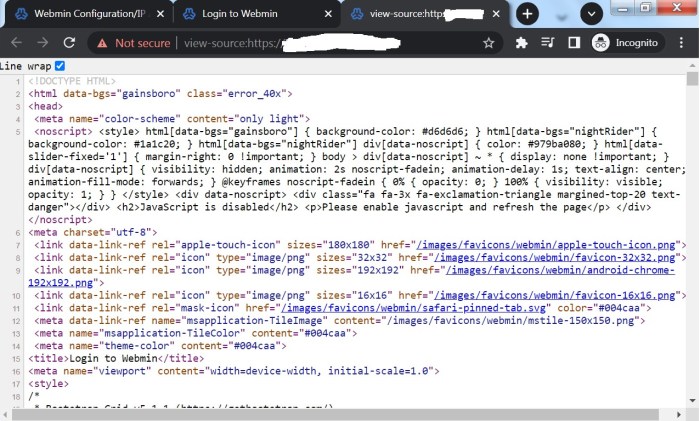700x421 pixels.
Task: Reload the view-source page
Action: 69,43
